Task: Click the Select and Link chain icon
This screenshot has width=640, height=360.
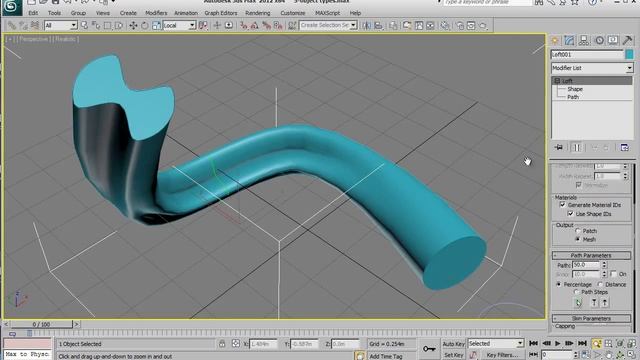Action: [x=12, y=25]
